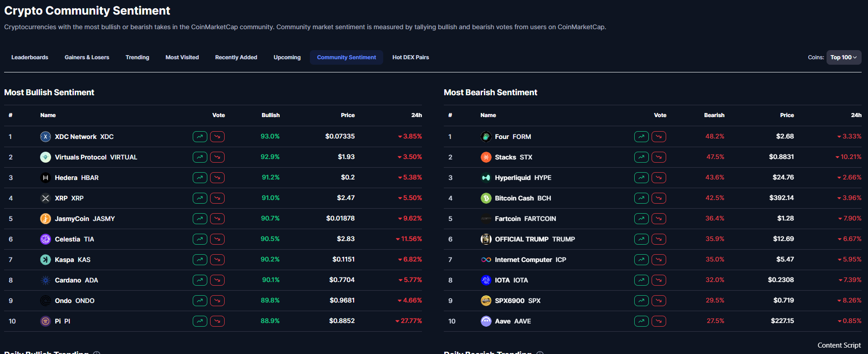Click the IOTA coin logo
868x354 pixels.
coord(486,280)
